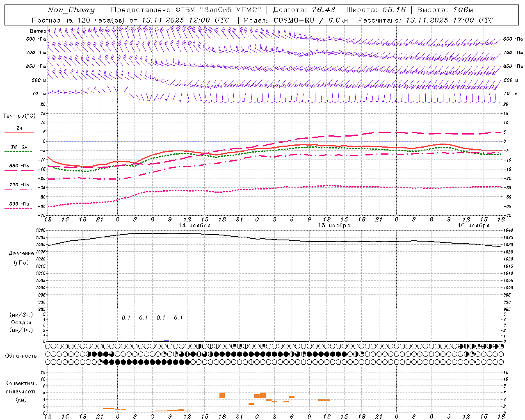Click the Давление pressure panel label
This screenshot has width=525, height=420.
[21, 253]
